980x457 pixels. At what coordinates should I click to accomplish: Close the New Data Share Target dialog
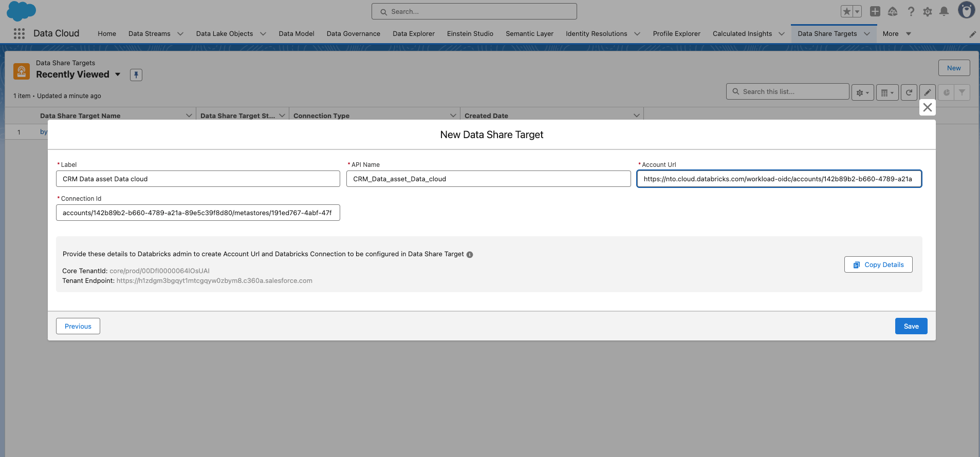928,107
